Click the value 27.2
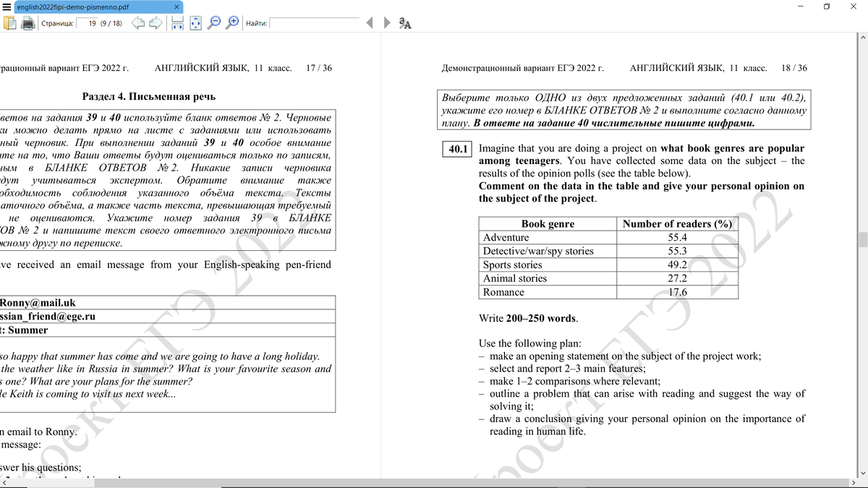 tap(677, 278)
